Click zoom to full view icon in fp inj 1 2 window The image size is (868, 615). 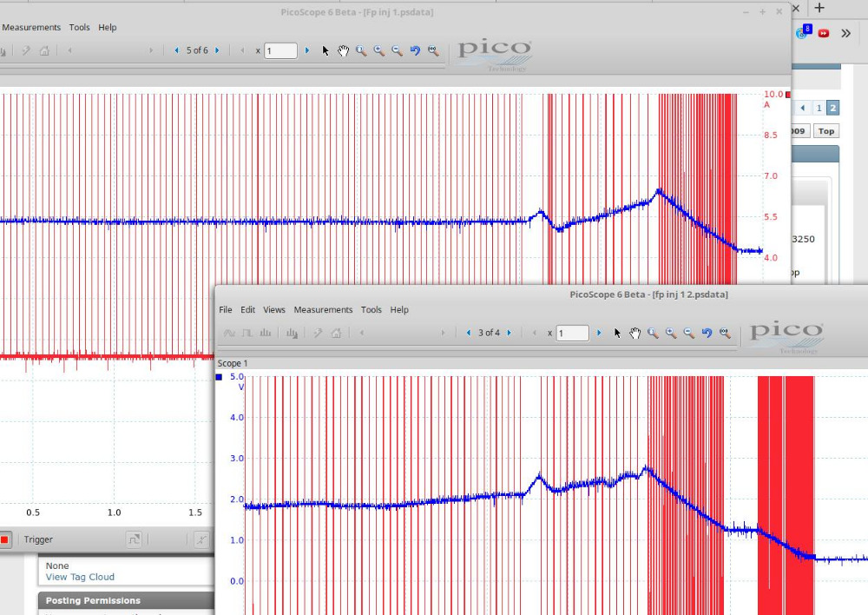coord(725,334)
